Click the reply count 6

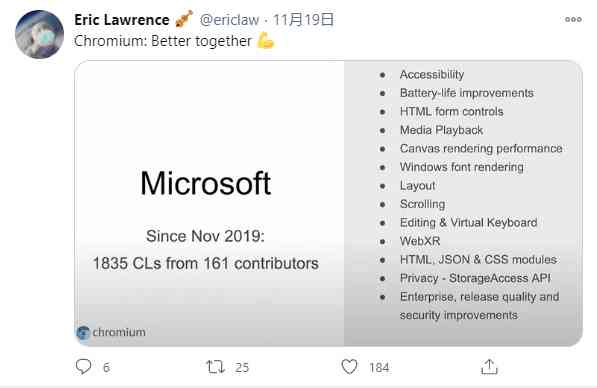(x=106, y=367)
